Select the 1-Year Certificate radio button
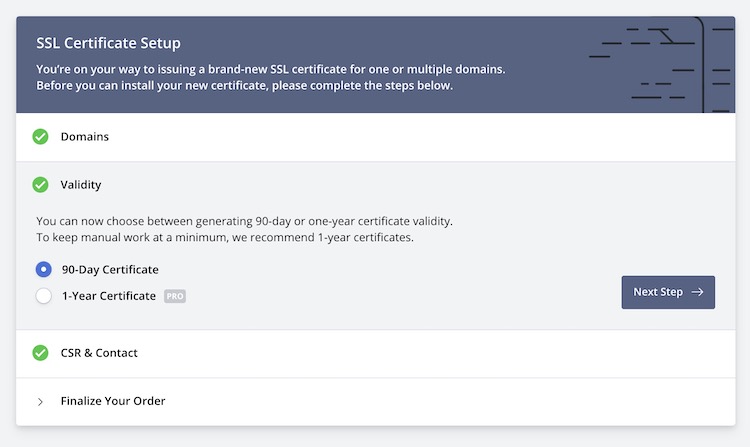 44,296
